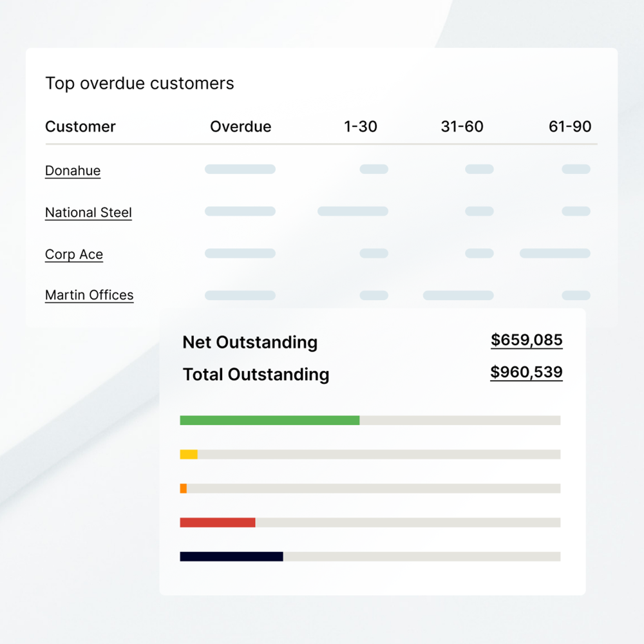Viewport: 644px width, 644px height.
Task: Click the Net Outstanding label
Action: click(250, 342)
